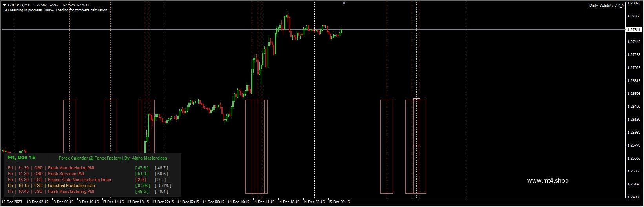Click the 1.27445 price axis label
The image size is (644, 207).
pos(634,42)
